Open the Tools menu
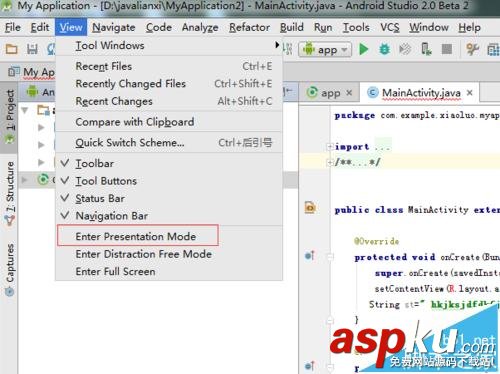This screenshot has height=374, width=500. click(356, 27)
